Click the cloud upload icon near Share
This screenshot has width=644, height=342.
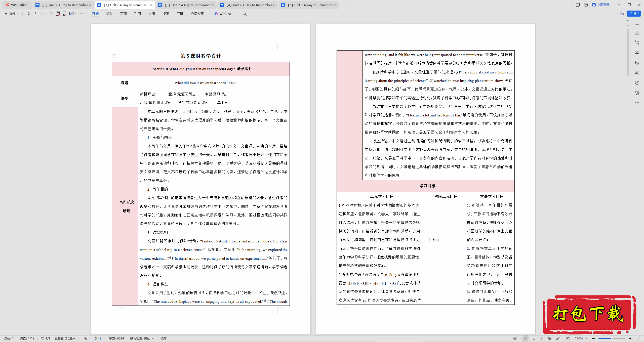(622, 14)
